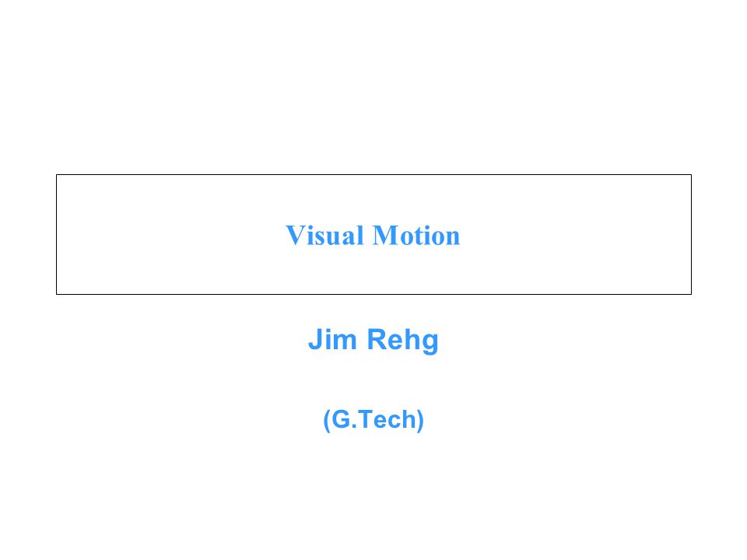Click the left edge of the title box
Image resolution: width=747 pixels, height=560 pixels.
pos(56,234)
